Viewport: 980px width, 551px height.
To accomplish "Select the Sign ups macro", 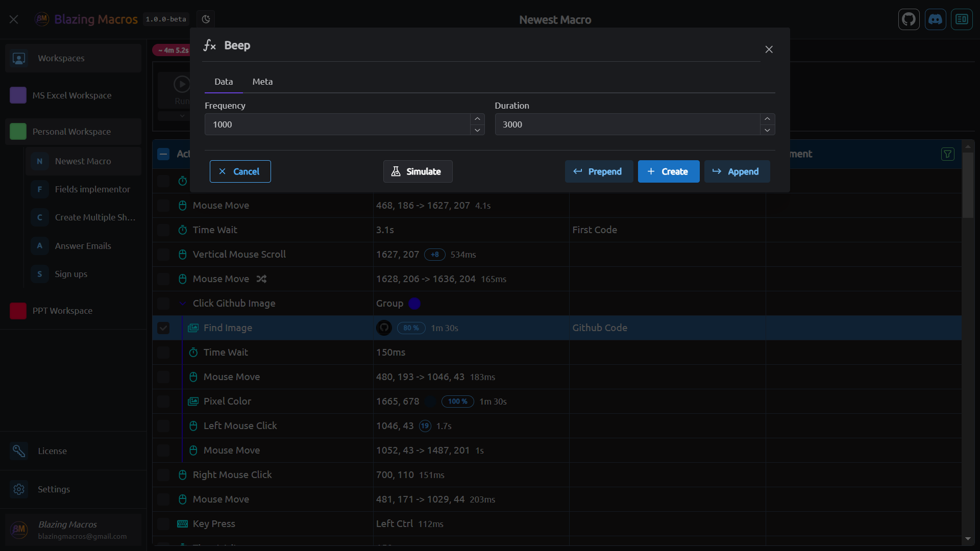I will 83,274.
